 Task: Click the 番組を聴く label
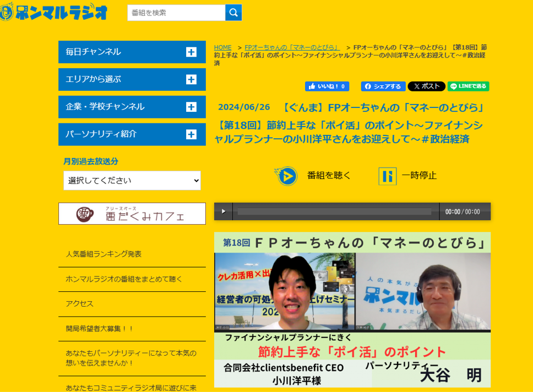coord(329,176)
